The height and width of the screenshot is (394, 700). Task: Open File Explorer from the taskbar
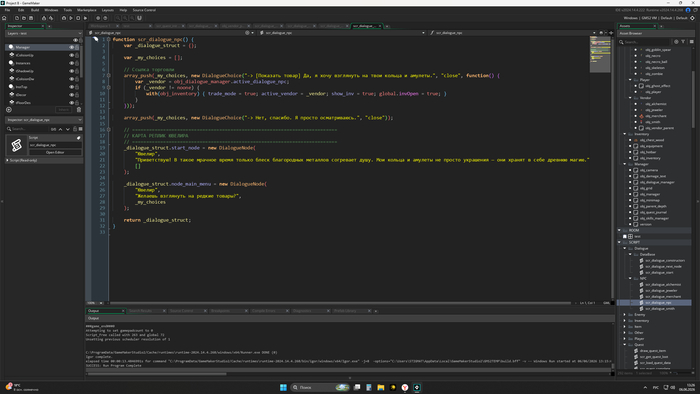381,387
